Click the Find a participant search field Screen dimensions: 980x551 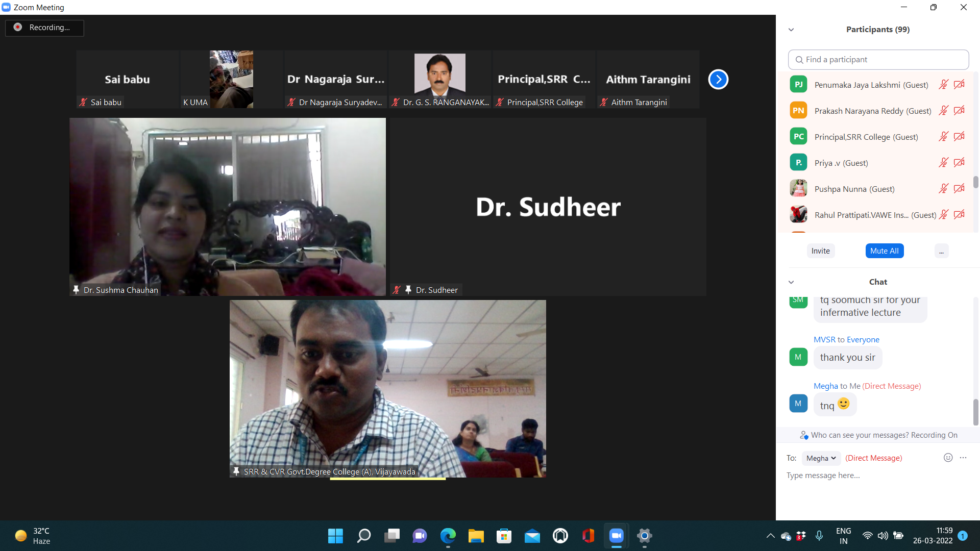coord(878,60)
